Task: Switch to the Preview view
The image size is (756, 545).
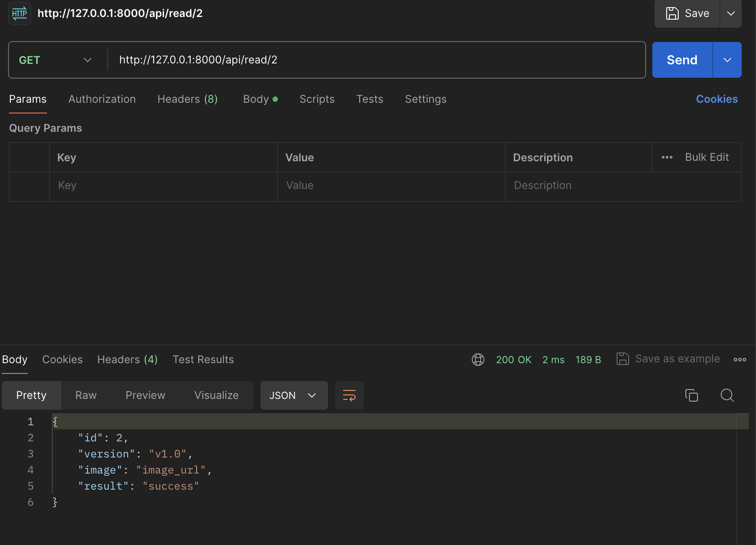Action: [x=145, y=395]
